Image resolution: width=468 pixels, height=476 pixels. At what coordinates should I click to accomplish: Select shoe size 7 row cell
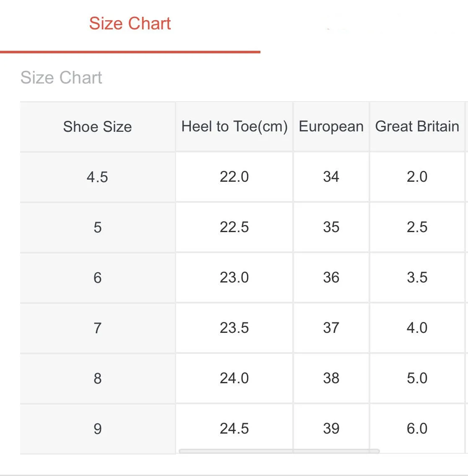[x=97, y=328]
